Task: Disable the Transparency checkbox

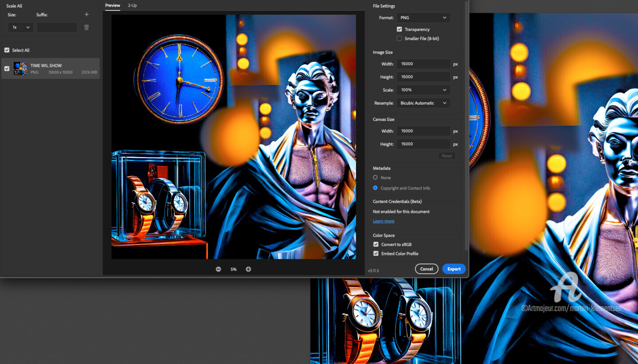Action: [x=399, y=29]
